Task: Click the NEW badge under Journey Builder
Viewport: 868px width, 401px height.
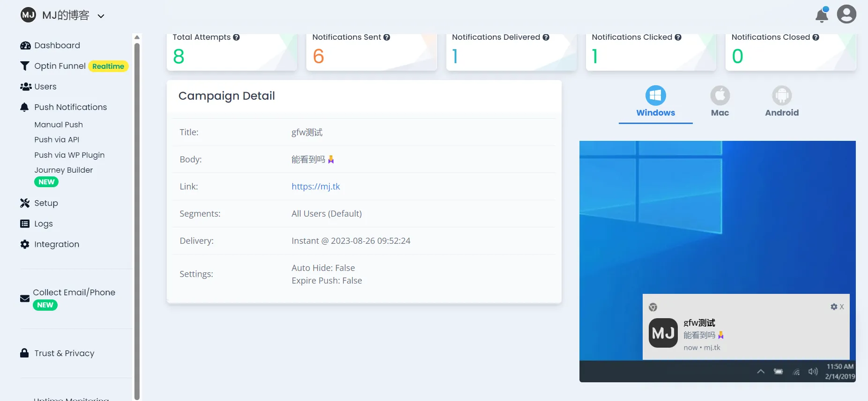Action: [x=46, y=182]
